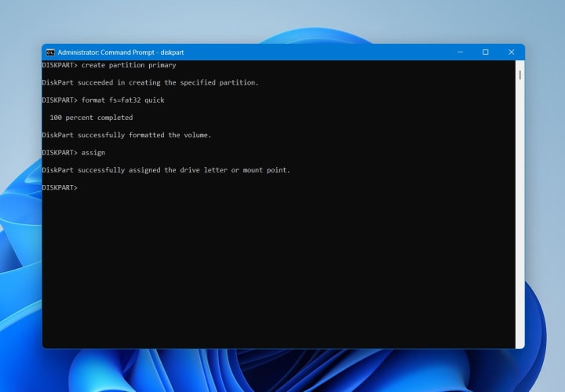Click the Command Prompt icon in title bar

[50, 53]
